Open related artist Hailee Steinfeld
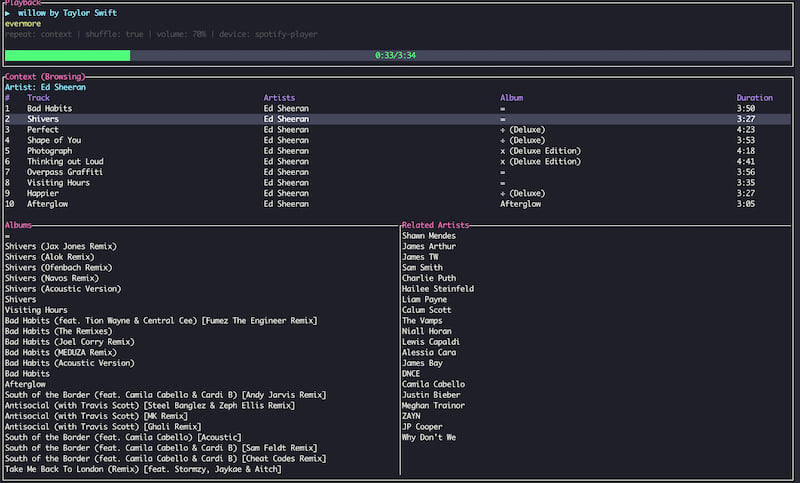This screenshot has height=483, width=800. click(x=438, y=289)
